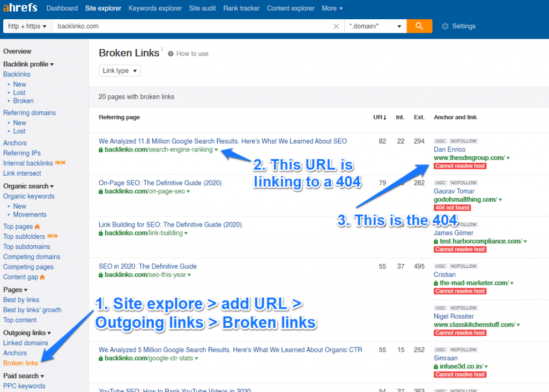The width and height of the screenshot is (549, 392).
Task: Open Best by links in sidebar
Action: coord(21,300)
